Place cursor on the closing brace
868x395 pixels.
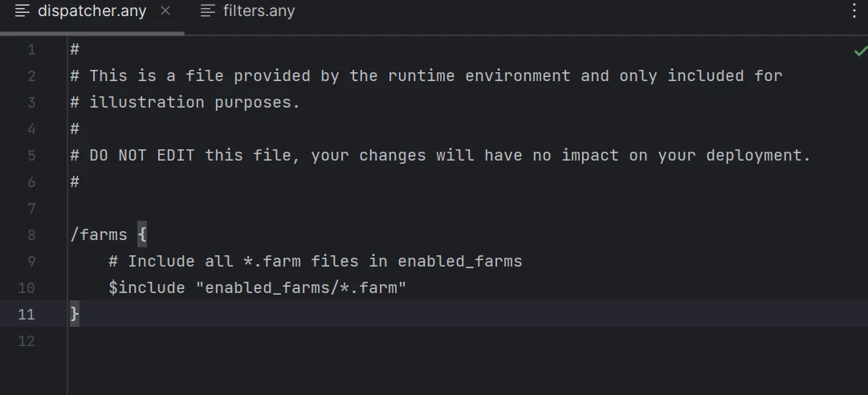[75, 314]
